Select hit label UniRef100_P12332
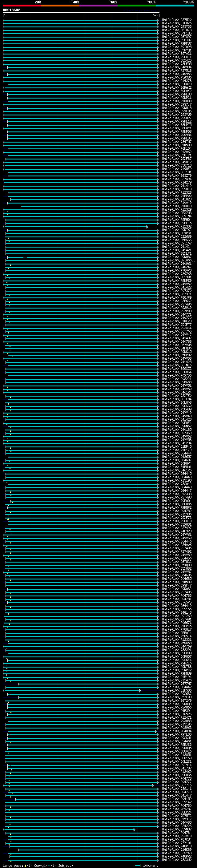Screen dimensions: 197x868 click(177, 226)
